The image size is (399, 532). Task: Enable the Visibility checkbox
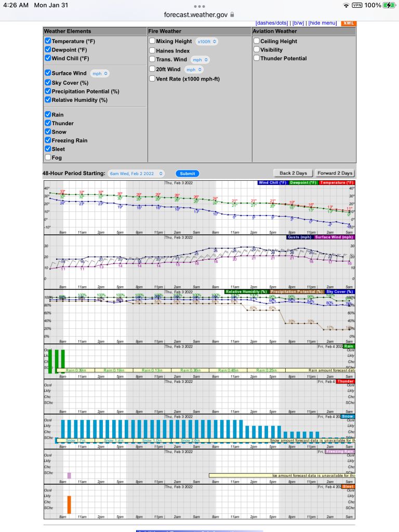[x=257, y=49]
